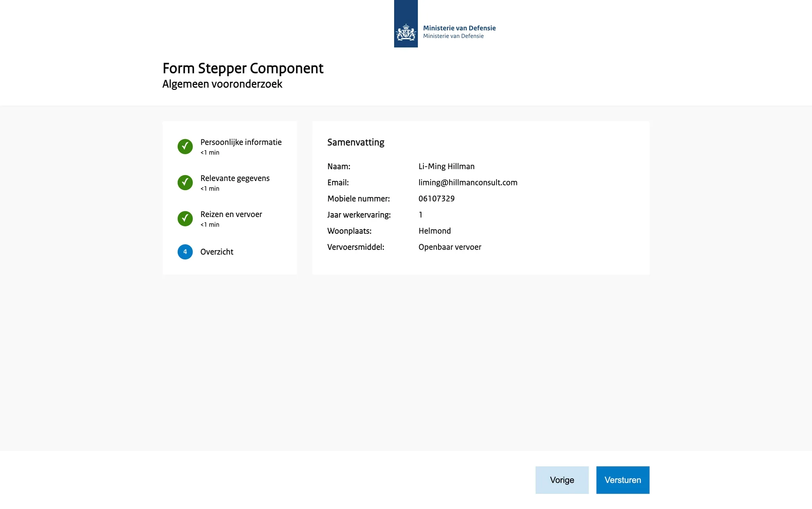Screen dimensions: 812x509
Task: Click '<1 min' under Relevante gegevens
Action: (x=210, y=189)
